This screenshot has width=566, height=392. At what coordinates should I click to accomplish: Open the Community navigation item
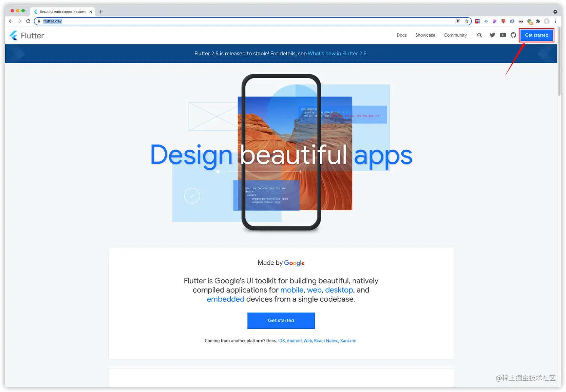(x=455, y=35)
